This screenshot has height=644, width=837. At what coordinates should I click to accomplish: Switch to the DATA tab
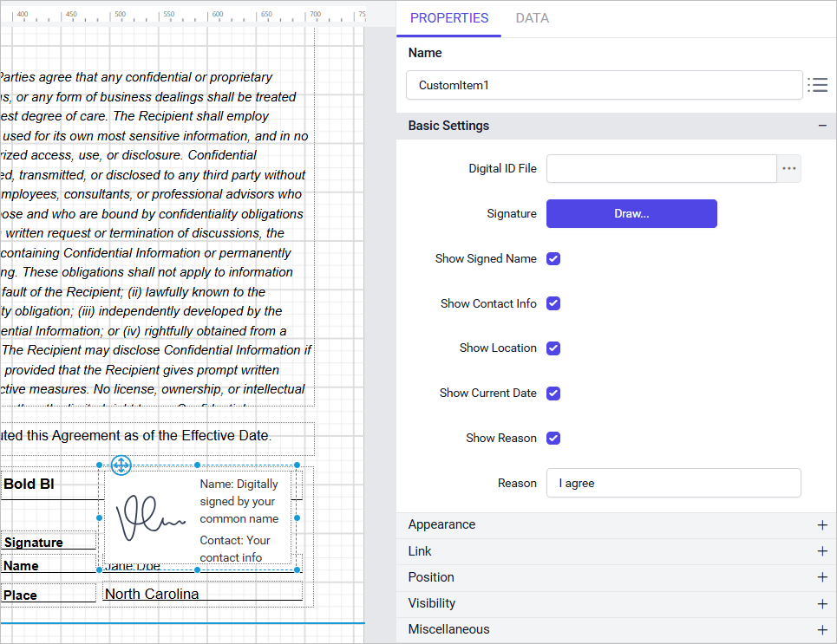click(x=532, y=17)
